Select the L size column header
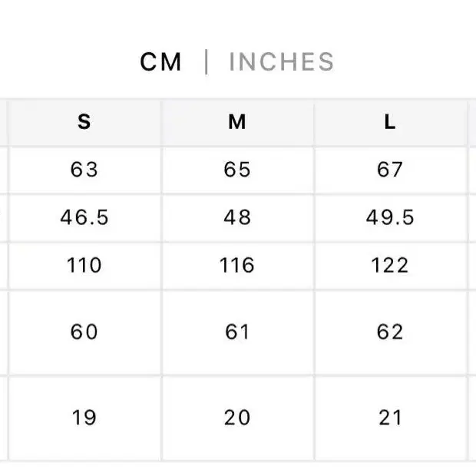The height and width of the screenshot is (476, 476). click(390, 122)
